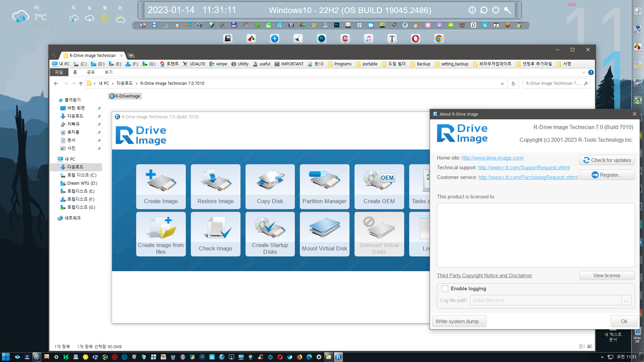Launch Chrome from the desktop dock
The image size is (644, 362).
click(439, 39)
